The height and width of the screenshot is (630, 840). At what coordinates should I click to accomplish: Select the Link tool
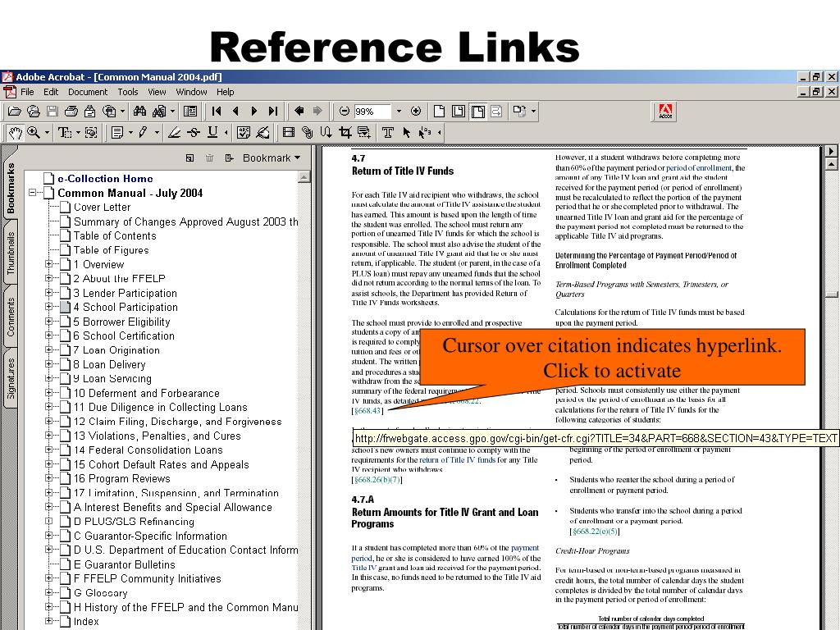pos(308,132)
